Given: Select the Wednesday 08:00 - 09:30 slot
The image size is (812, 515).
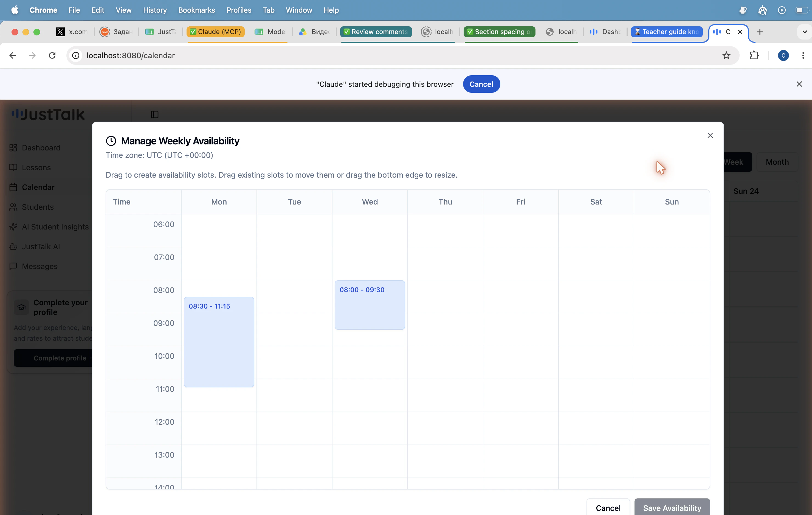Looking at the screenshot, I should (x=370, y=305).
